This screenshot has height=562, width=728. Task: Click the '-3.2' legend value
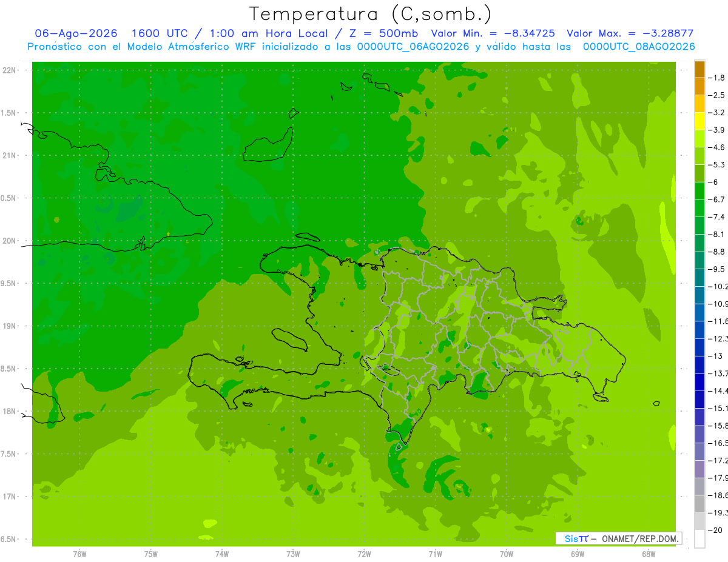[x=716, y=113]
